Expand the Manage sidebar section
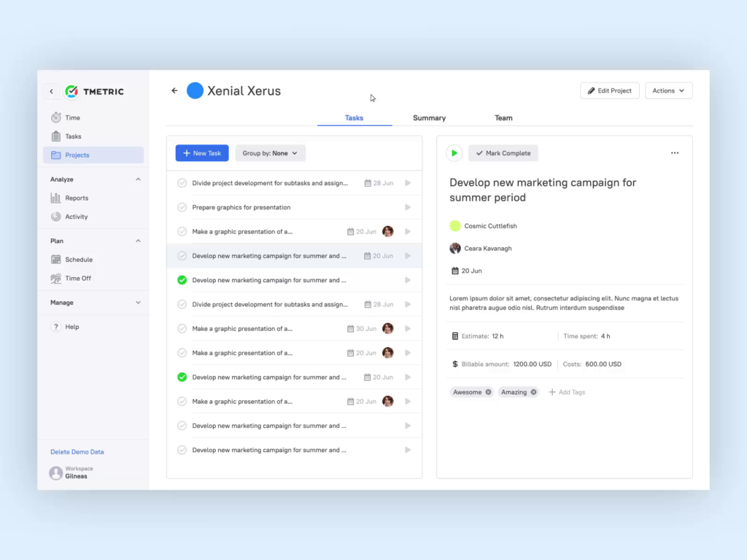Image resolution: width=747 pixels, height=560 pixels. (x=138, y=303)
